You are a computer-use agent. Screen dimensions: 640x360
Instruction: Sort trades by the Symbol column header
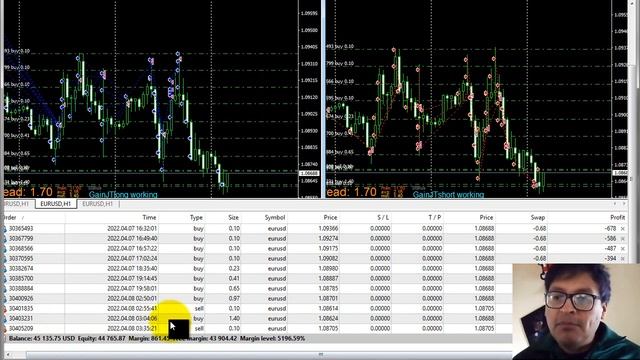click(275, 218)
